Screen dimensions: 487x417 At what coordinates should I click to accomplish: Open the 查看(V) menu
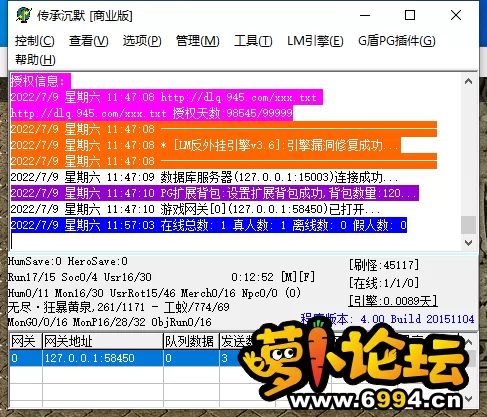[89, 41]
